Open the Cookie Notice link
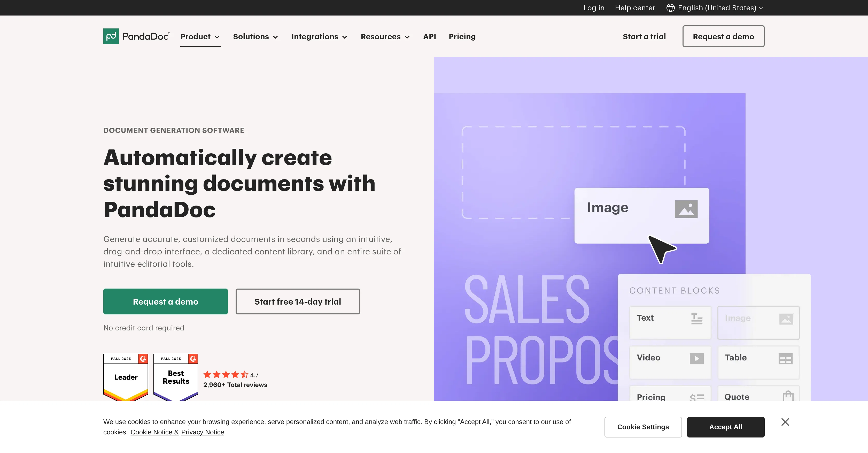Image resolution: width=868 pixels, height=453 pixels. 154,432
